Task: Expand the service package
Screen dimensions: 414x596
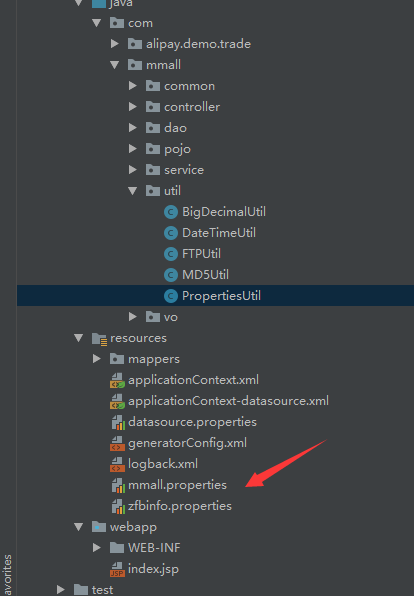Action: pos(132,170)
